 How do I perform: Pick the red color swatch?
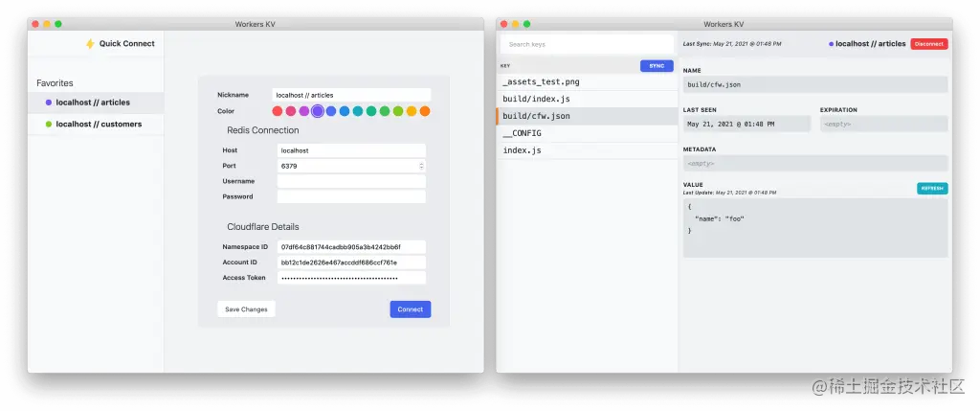pyautogui.click(x=278, y=111)
